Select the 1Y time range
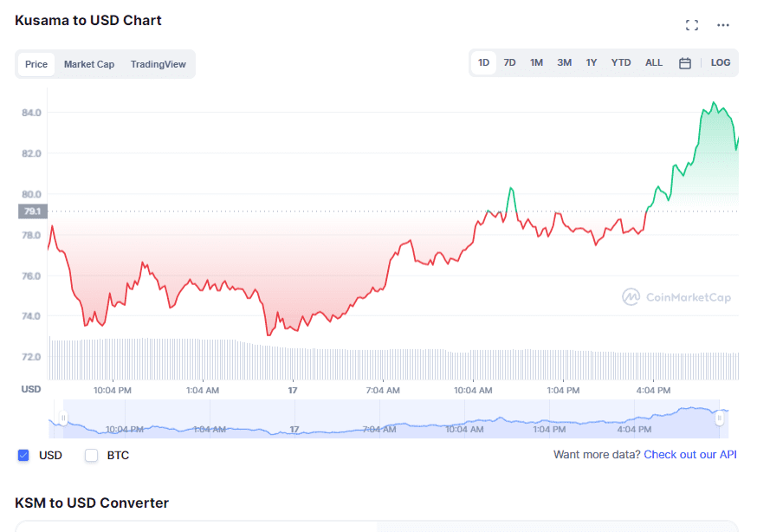The width and height of the screenshot is (757, 532). [x=591, y=63]
